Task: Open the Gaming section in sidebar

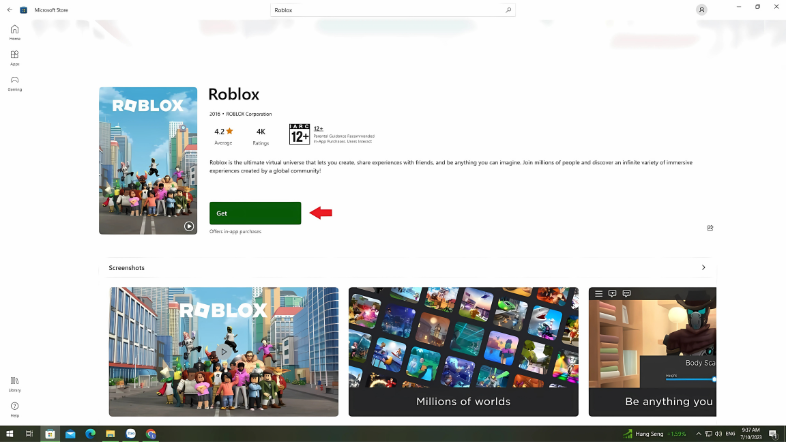Action: click(x=15, y=82)
